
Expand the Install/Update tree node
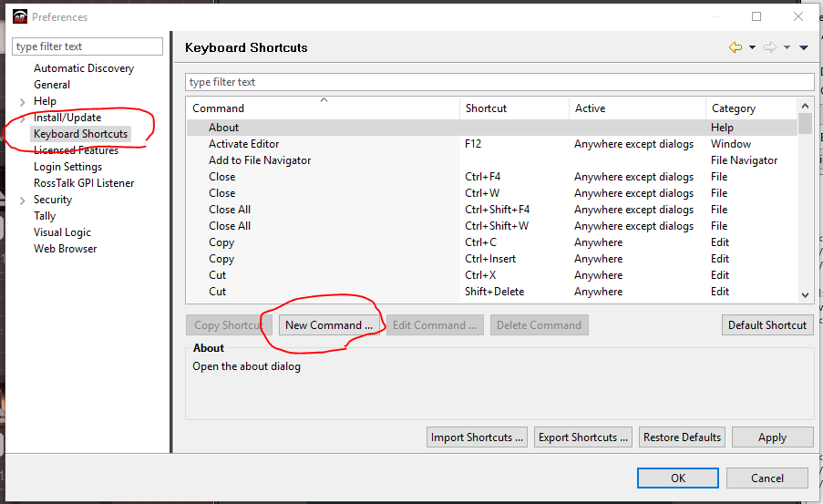click(x=22, y=118)
